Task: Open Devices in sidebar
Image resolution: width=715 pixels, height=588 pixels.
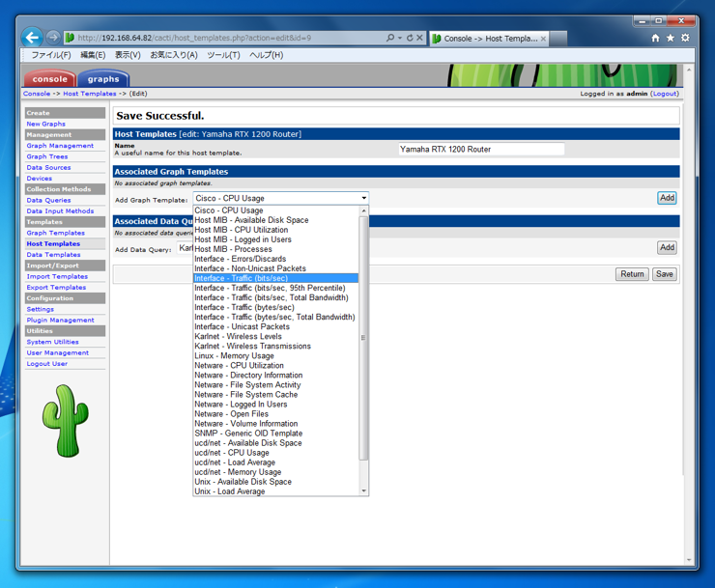Action: 40,179
